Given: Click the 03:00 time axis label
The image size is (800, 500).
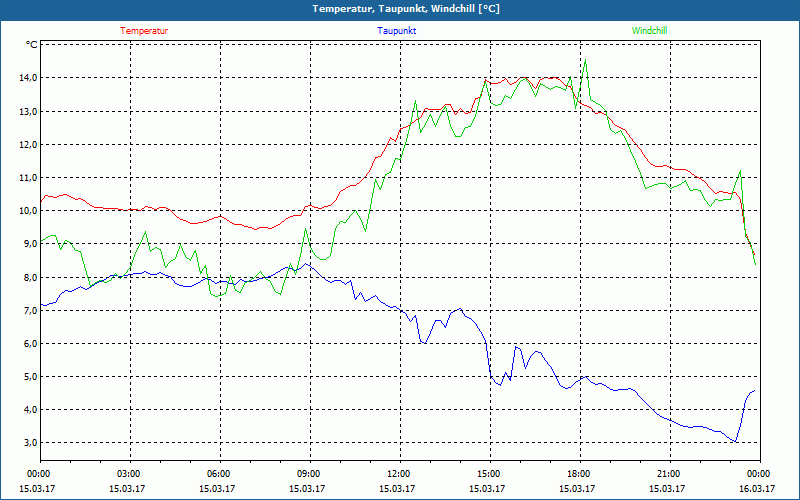Looking at the screenshot, I should click(130, 474).
